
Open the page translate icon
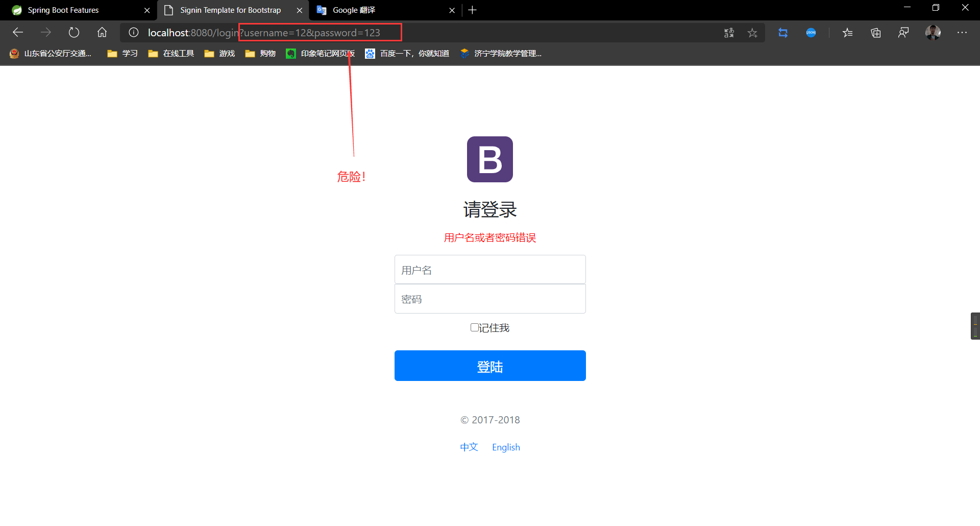(x=729, y=33)
